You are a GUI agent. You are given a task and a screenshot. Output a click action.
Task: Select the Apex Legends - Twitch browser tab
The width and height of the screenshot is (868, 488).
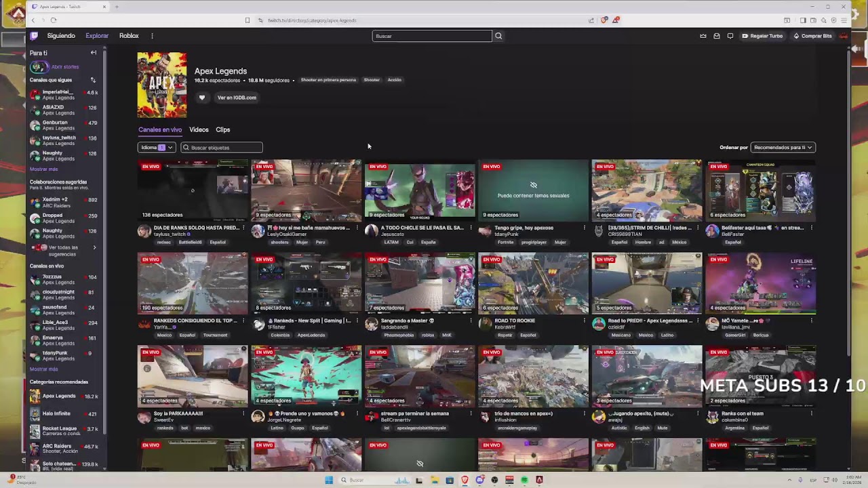coord(68,7)
